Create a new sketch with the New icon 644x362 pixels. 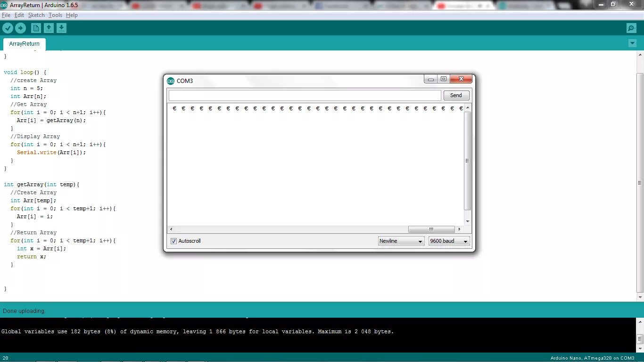tap(36, 28)
